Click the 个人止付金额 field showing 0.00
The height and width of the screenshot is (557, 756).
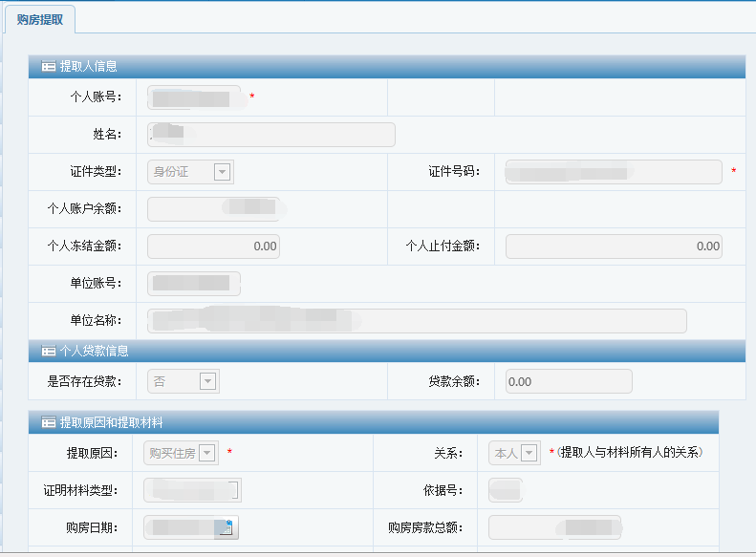tap(614, 246)
